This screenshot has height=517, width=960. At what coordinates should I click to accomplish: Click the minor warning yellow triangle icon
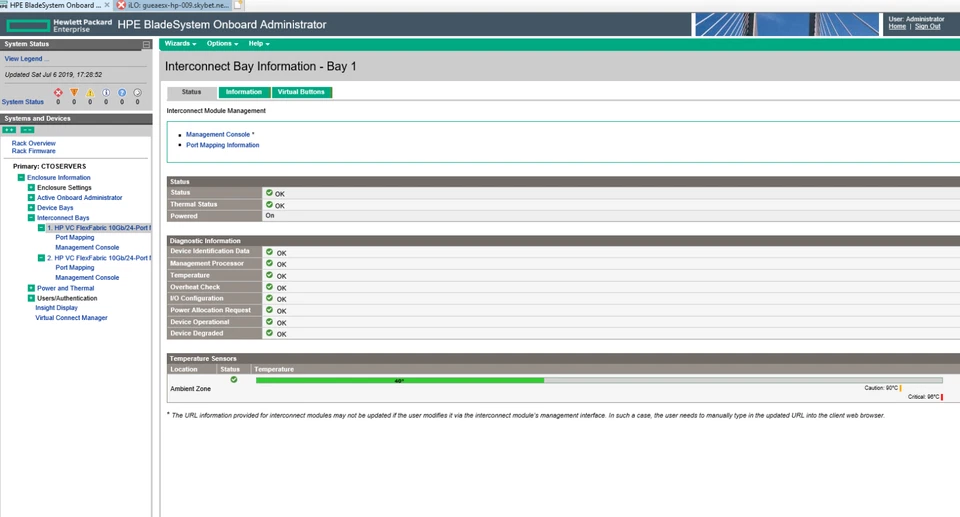(90, 92)
